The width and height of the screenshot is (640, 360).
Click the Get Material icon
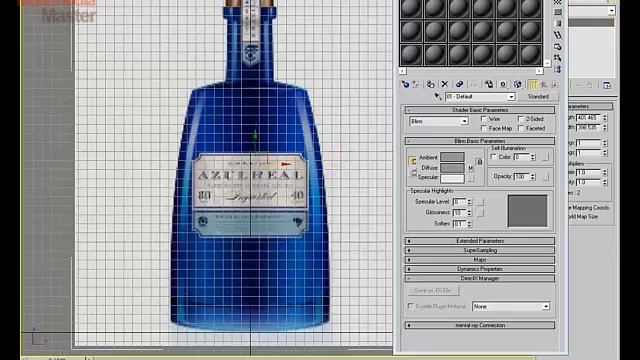(x=405, y=84)
